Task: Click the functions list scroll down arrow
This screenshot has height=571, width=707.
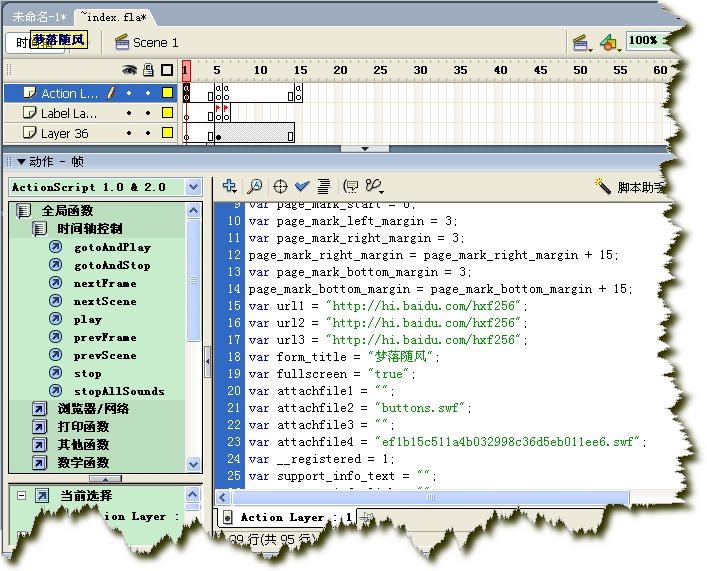Action: 194,464
